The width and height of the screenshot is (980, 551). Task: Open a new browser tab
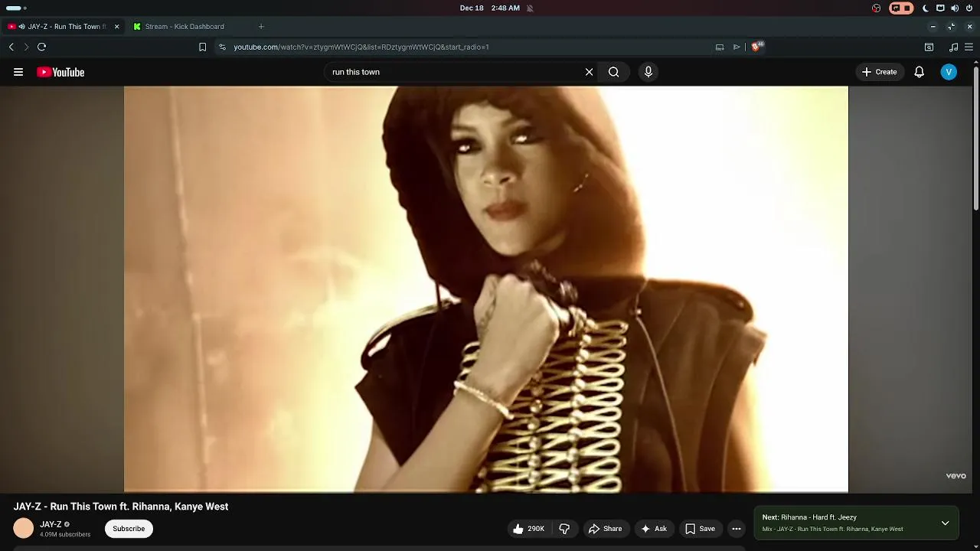coord(261,26)
